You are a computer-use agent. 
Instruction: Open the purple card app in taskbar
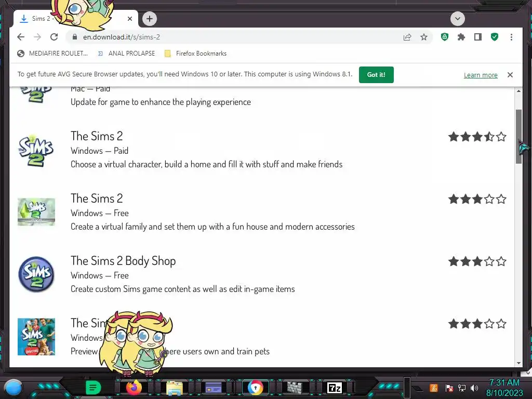(214, 388)
